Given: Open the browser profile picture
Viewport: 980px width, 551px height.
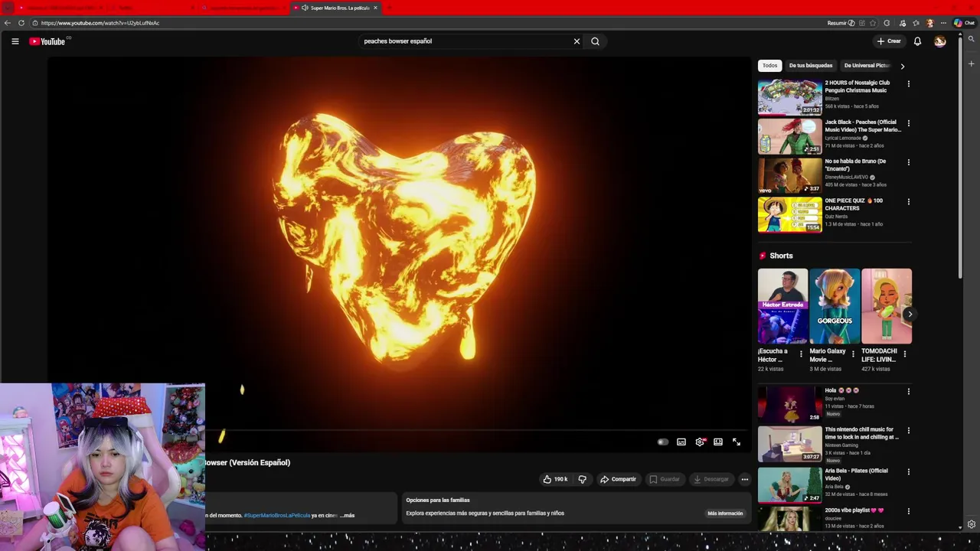Looking at the screenshot, I should [x=929, y=23].
